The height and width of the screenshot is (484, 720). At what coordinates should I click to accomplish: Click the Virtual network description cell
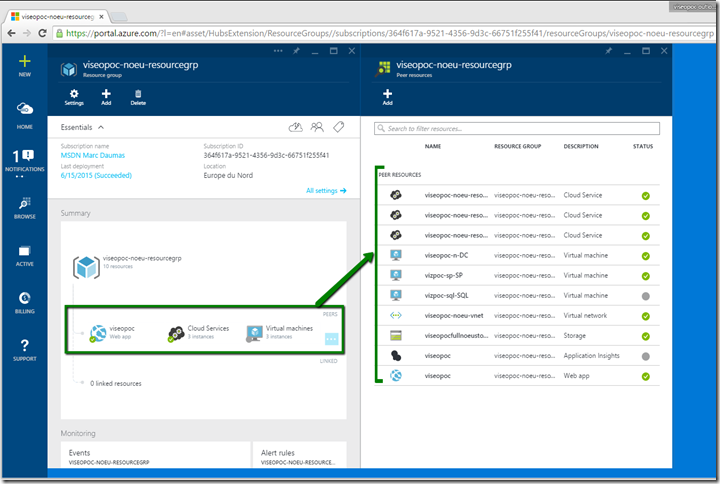(585, 315)
